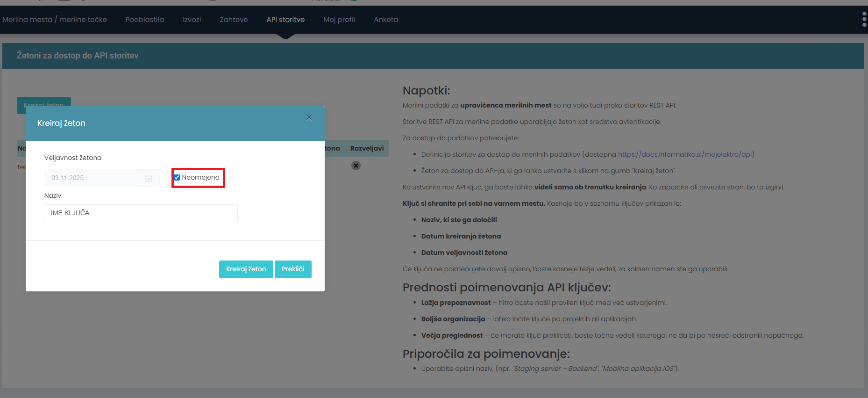Open the Pooblastila menu item
The height and width of the screenshot is (398, 868).
point(145,20)
